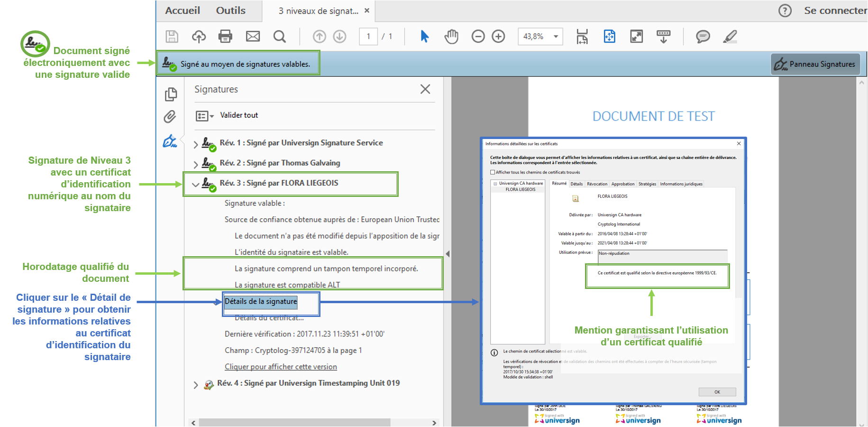
Task: Click the Save file icon
Action: point(172,37)
